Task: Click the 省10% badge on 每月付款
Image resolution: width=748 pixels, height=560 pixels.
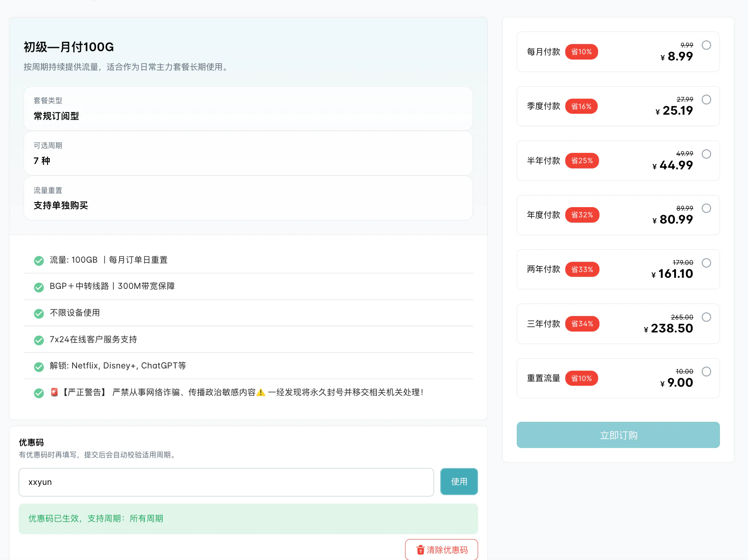Action: point(581,52)
